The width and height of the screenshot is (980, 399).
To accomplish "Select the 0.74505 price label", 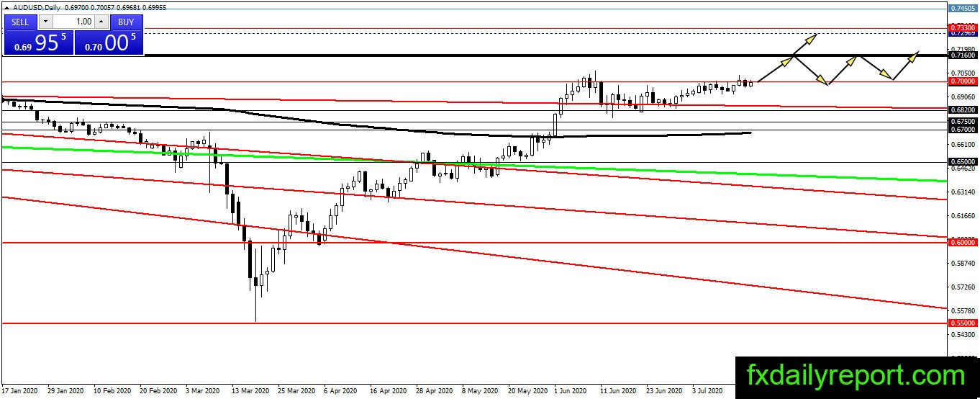I will tap(963, 8).
